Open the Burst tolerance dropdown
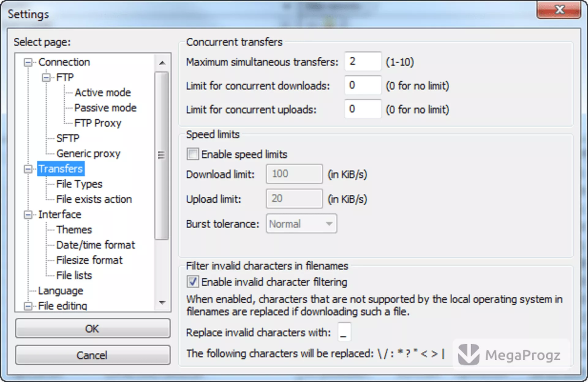 (x=301, y=224)
